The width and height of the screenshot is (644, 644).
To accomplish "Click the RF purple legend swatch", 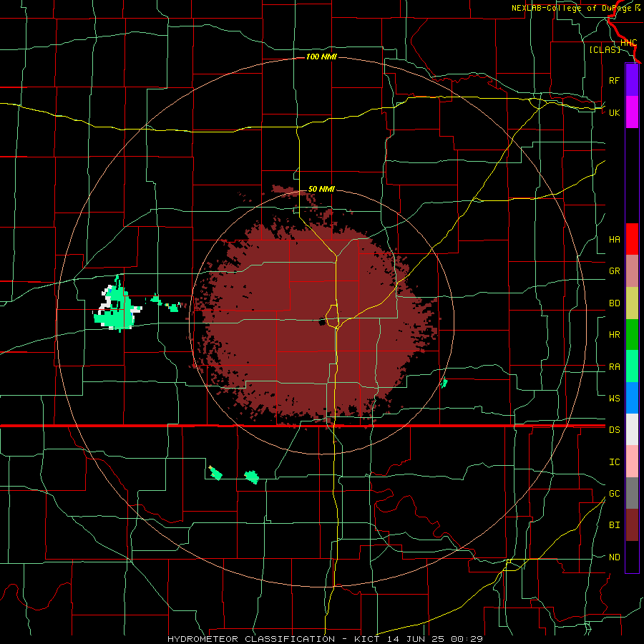I will tap(632, 80).
